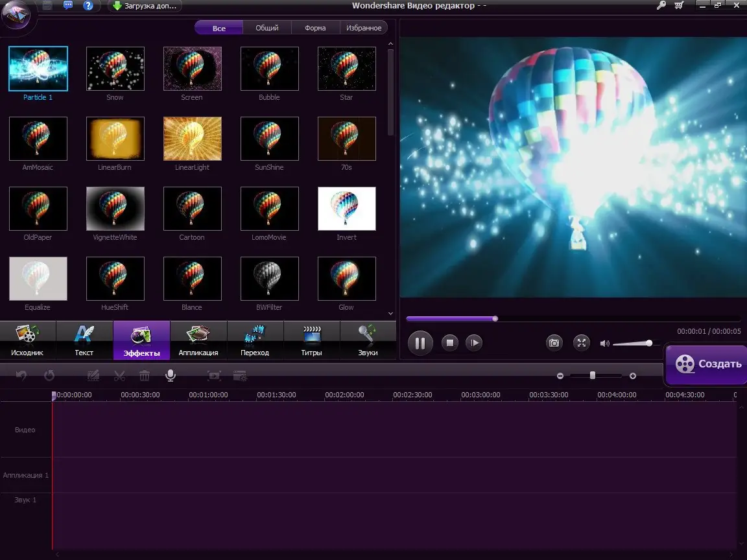The height and width of the screenshot is (560, 747).
Task: Toggle fullscreen preview mode
Action: [582, 343]
